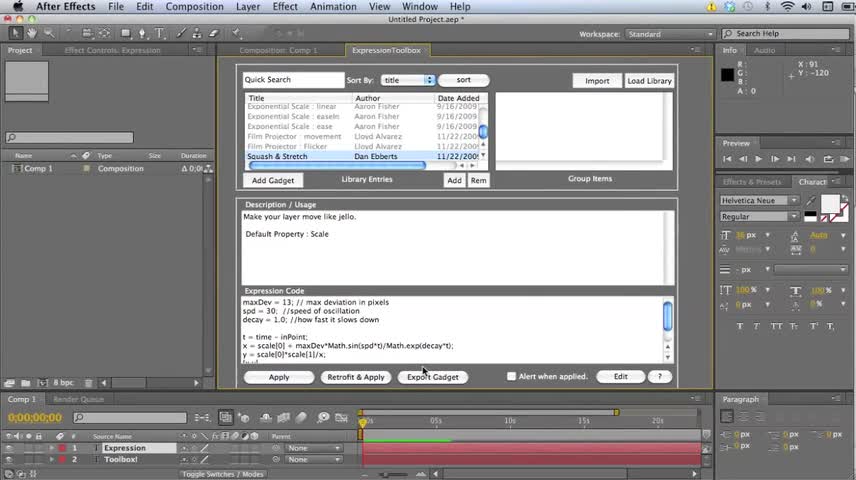Click the white fill color swatch
The image size is (856, 480).
click(830, 204)
